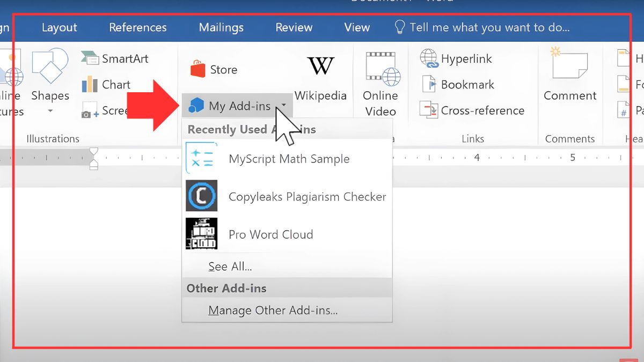
Task: Click the Hyperlink globe icon
Action: tap(429, 58)
